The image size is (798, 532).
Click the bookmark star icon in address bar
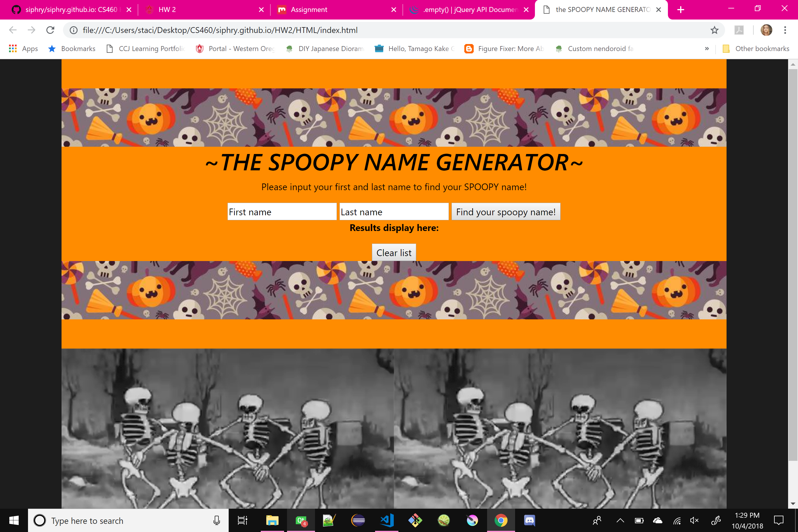click(x=715, y=30)
